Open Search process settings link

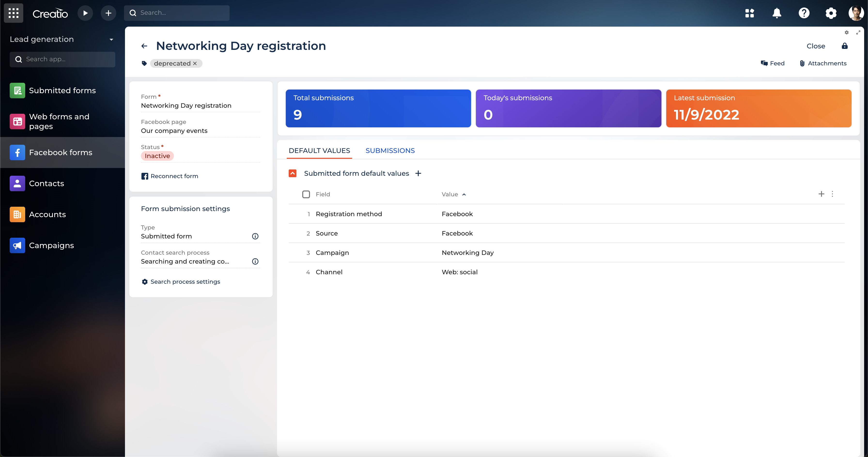point(185,282)
